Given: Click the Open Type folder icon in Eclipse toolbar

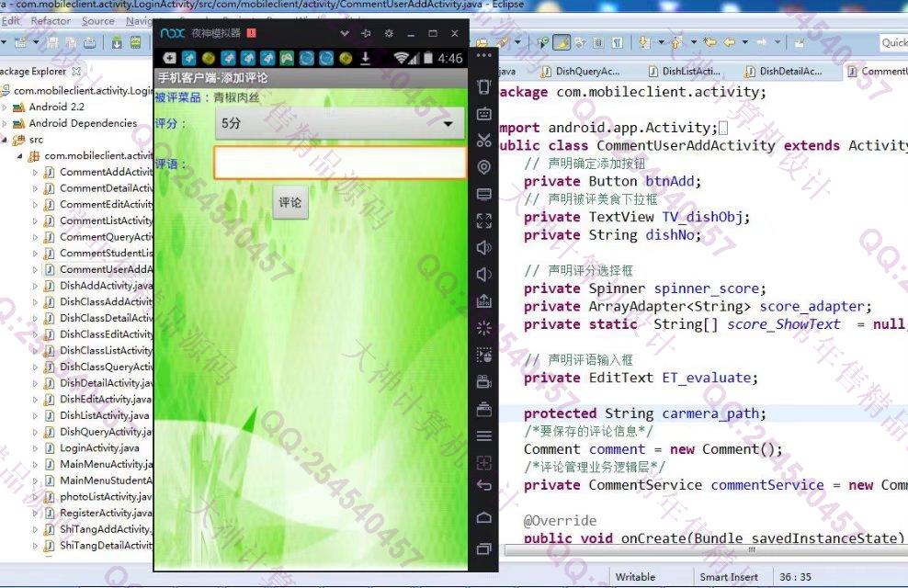Looking at the screenshot, I should [x=482, y=42].
